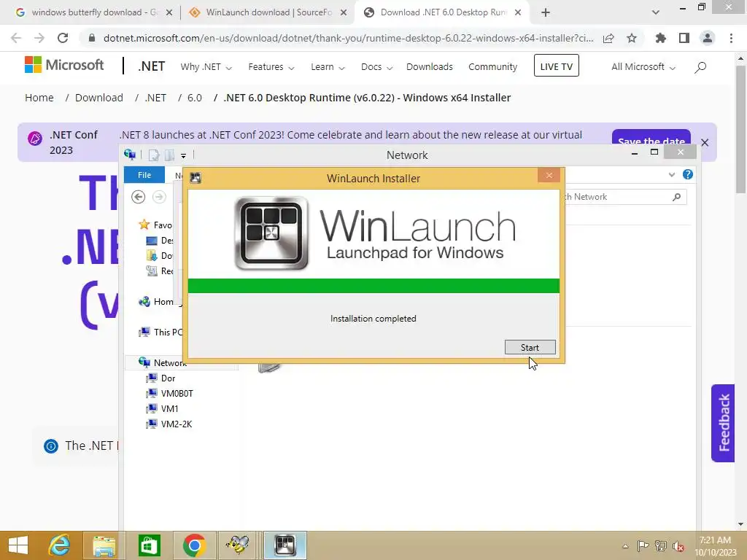Open a new Chrome tab
This screenshot has height=560, width=747.
[546, 12]
